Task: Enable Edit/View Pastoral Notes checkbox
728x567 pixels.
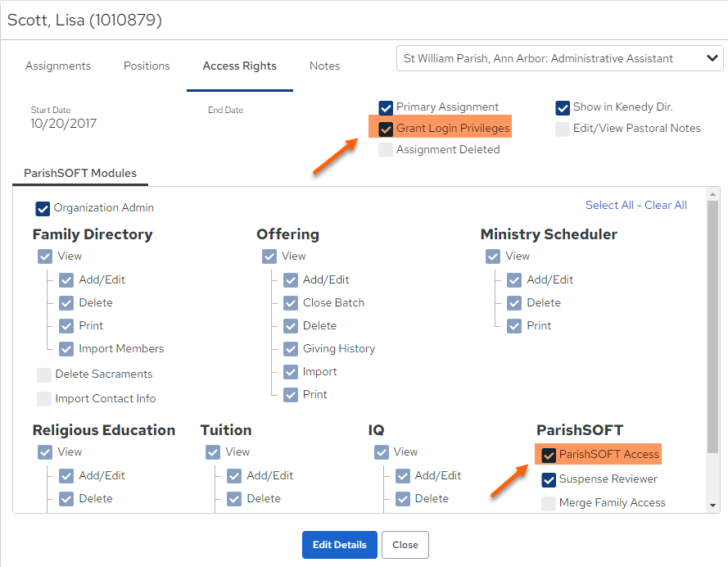Action: click(x=563, y=129)
